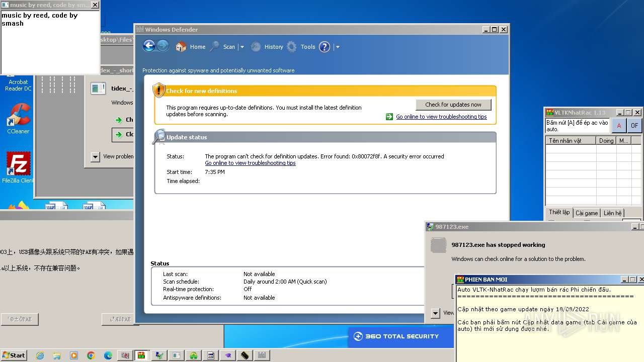Go back in Windows Defender
Screen dimensions: 644x362
pyautogui.click(x=149, y=46)
